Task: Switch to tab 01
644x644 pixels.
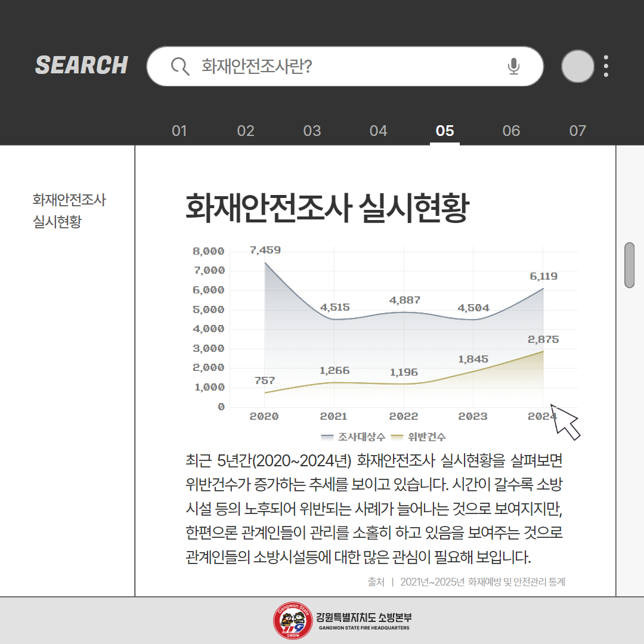Action: click(179, 131)
